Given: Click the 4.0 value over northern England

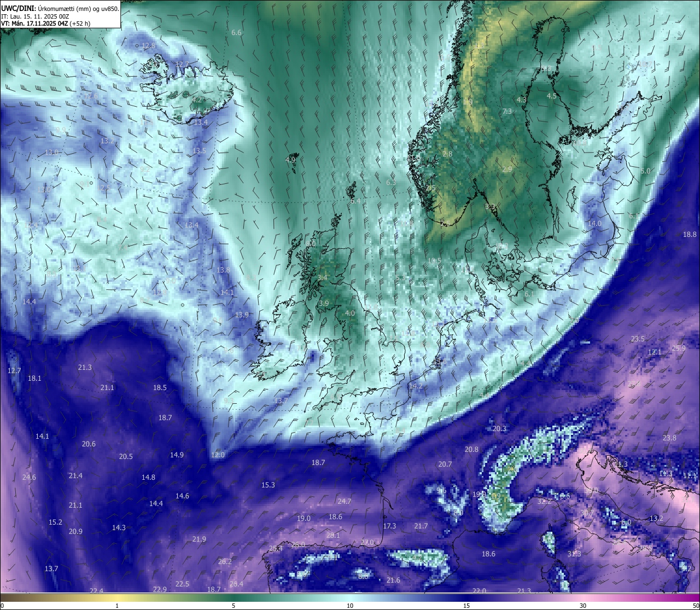Looking at the screenshot, I should click(350, 313).
